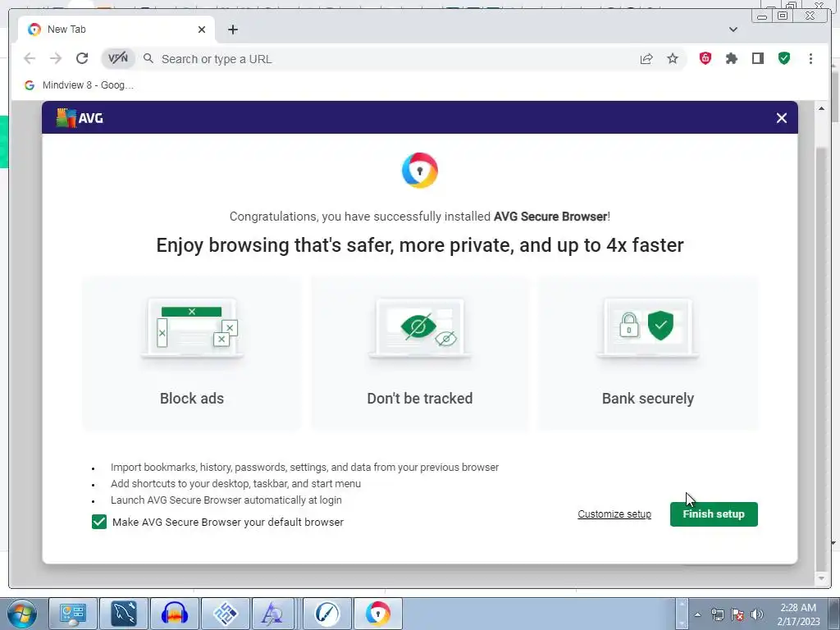The image size is (840, 630).
Task: Click the green Finish setup button
Action: pyautogui.click(x=714, y=514)
